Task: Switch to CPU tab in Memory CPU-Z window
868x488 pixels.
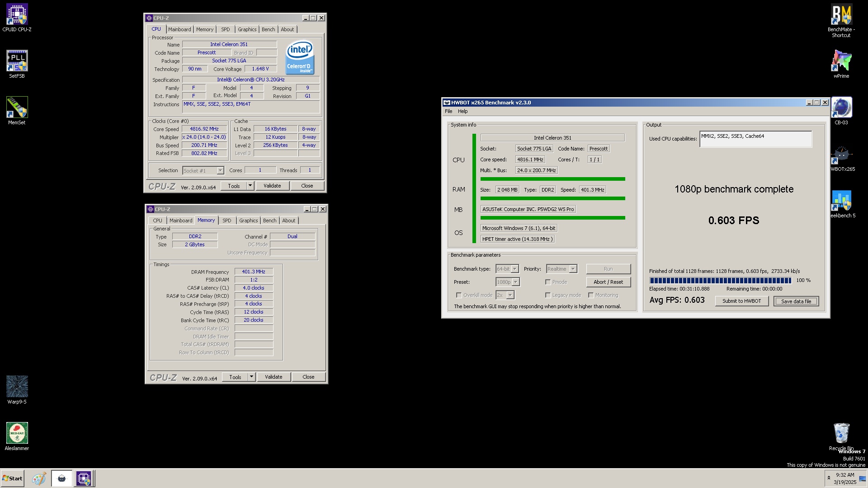Action: pos(157,221)
